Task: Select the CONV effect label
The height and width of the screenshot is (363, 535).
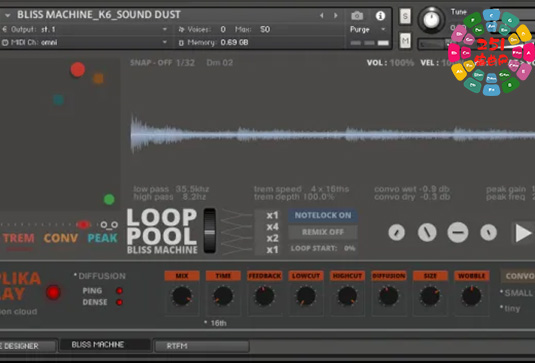Action: click(61, 238)
